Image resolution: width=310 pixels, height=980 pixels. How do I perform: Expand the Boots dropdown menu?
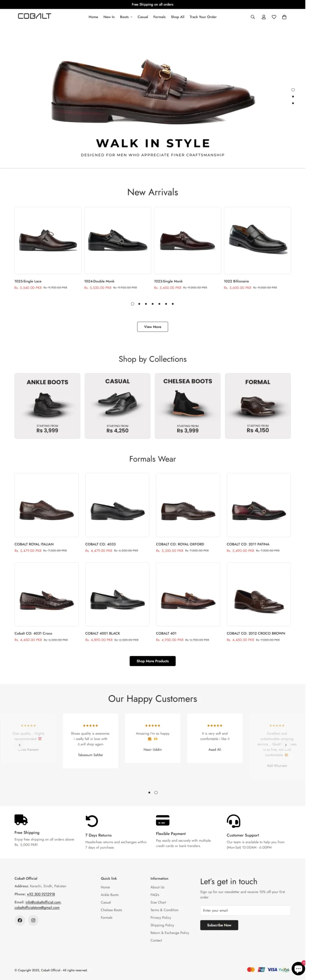[126, 17]
